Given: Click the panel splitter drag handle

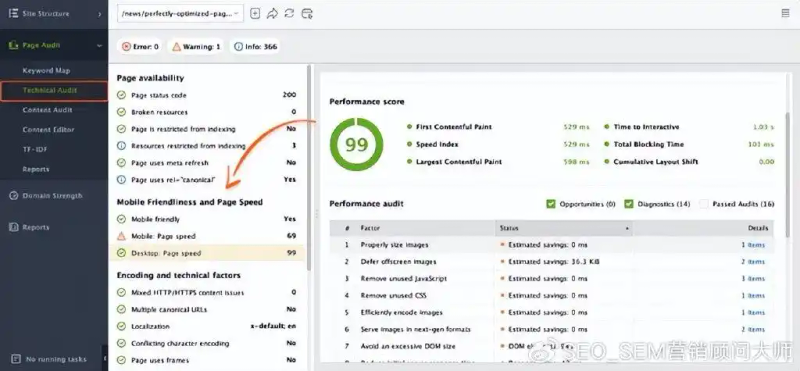Looking at the screenshot, I should [316, 215].
